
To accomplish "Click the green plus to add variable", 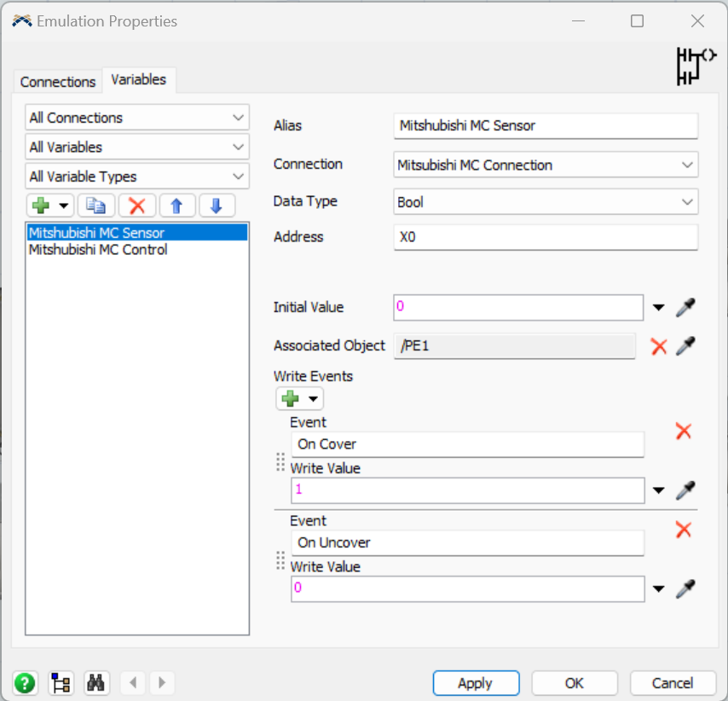I will point(41,206).
